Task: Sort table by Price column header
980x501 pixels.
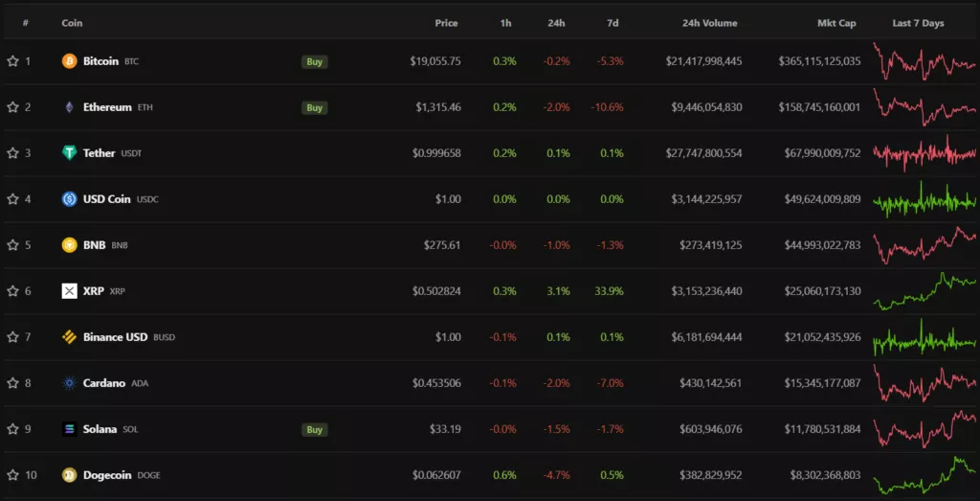Action: pos(446,23)
